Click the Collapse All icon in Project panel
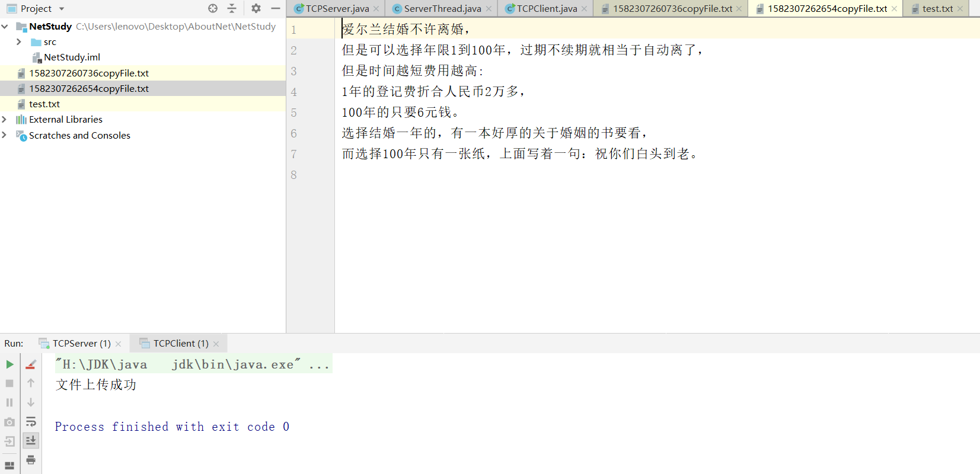This screenshot has width=980, height=474. (232, 8)
